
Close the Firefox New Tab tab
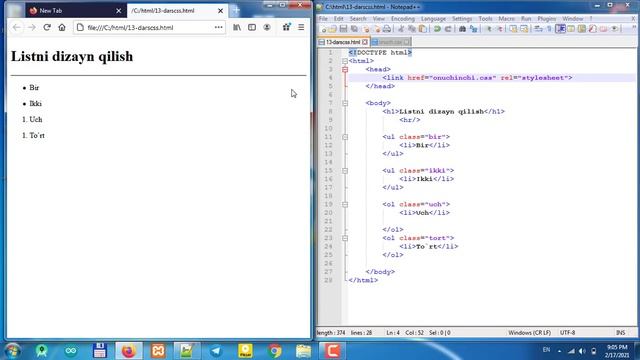point(118,11)
